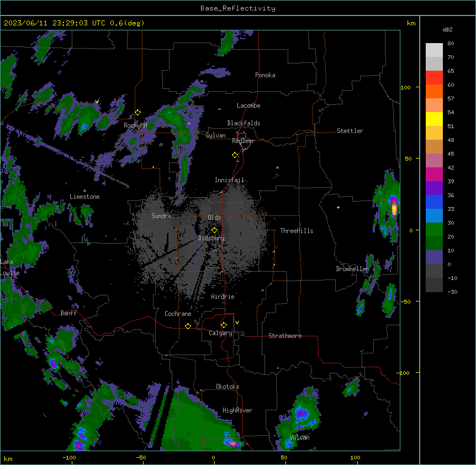Click the Base_Reflectivity title

pos(238,8)
